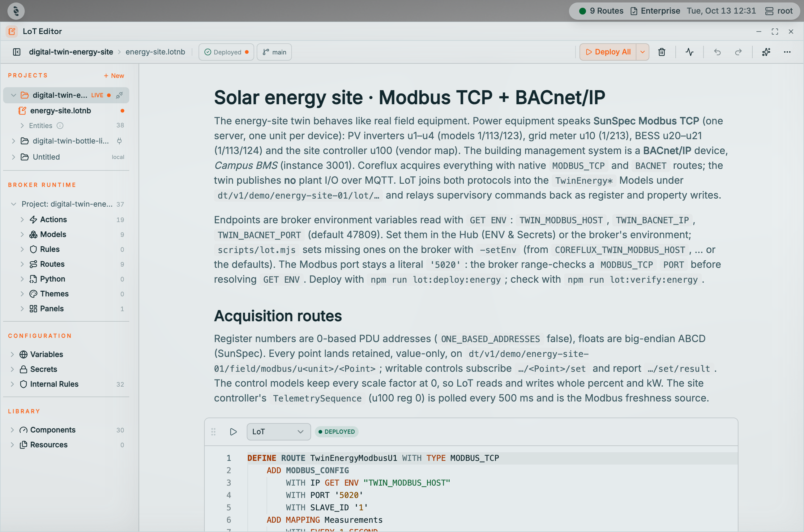Collapse the Project: digital-twin-ene... runtime node
Viewport: 804px width, 532px height.
14,204
